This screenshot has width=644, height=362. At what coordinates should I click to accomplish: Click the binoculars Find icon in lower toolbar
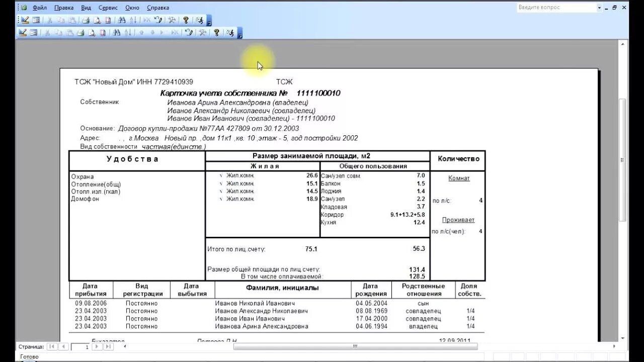point(116,33)
